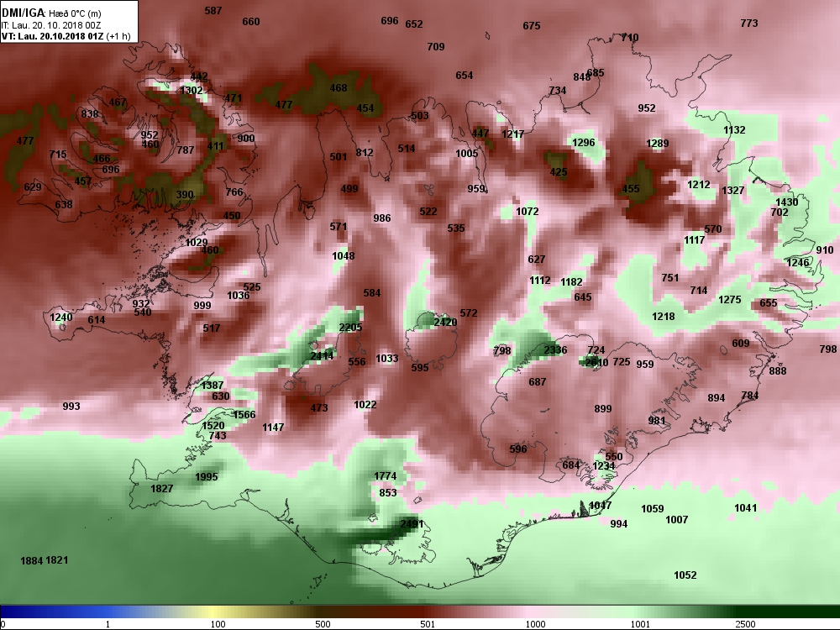Click the 1005 value
Image resolution: width=840 pixels, height=630 pixels.
click(466, 154)
